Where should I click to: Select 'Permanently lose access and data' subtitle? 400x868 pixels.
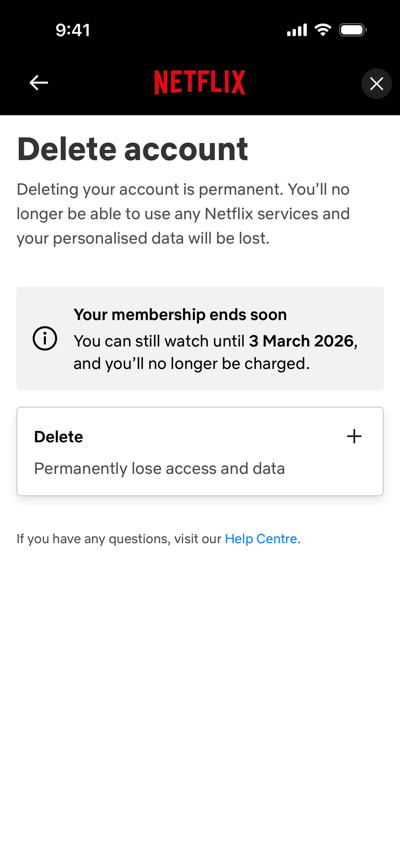159,469
